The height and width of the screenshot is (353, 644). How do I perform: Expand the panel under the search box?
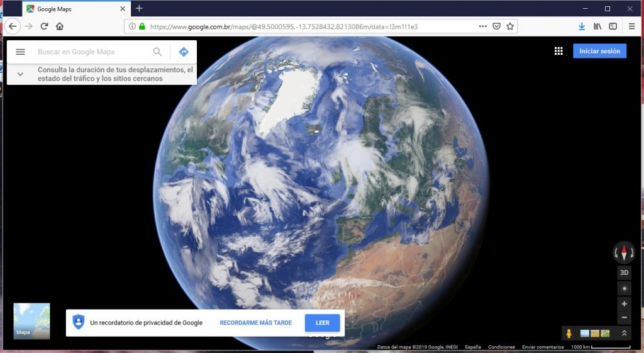(20, 74)
